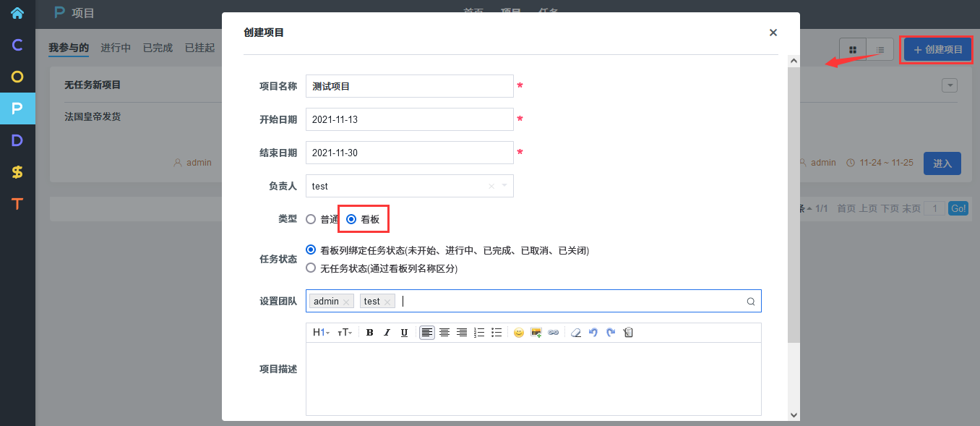The width and height of the screenshot is (980, 426).
Task: Switch to the 已完成 tab
Action: pyautogui.click(x=158, y=48)
